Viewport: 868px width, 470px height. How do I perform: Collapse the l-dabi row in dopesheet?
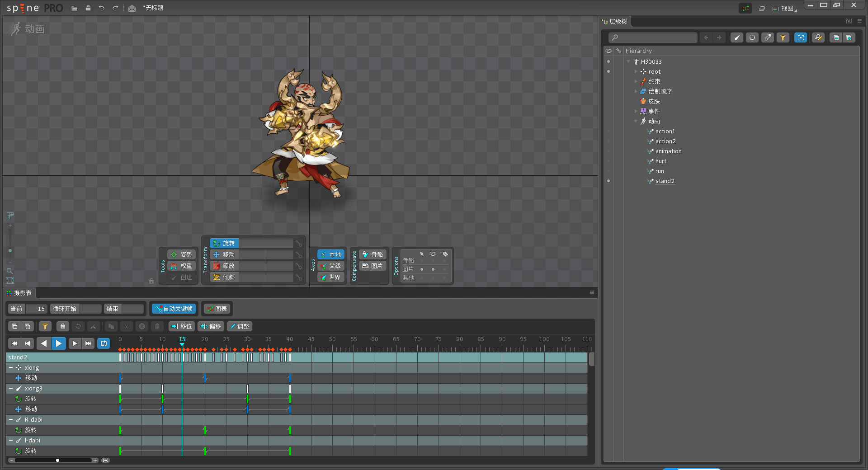pyautogui.click(x=11, y=440)
